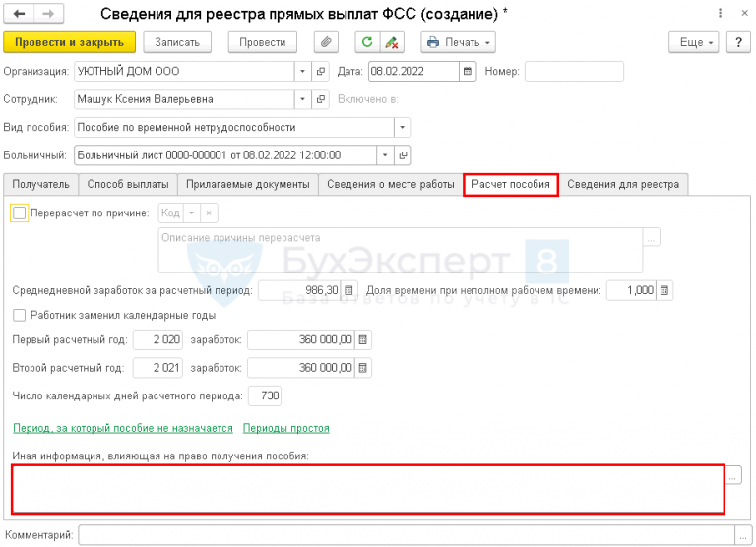Viewport: 756px width, 547px height.
Task: Open the Организация record via the open icon
Action: pos(321,72)
